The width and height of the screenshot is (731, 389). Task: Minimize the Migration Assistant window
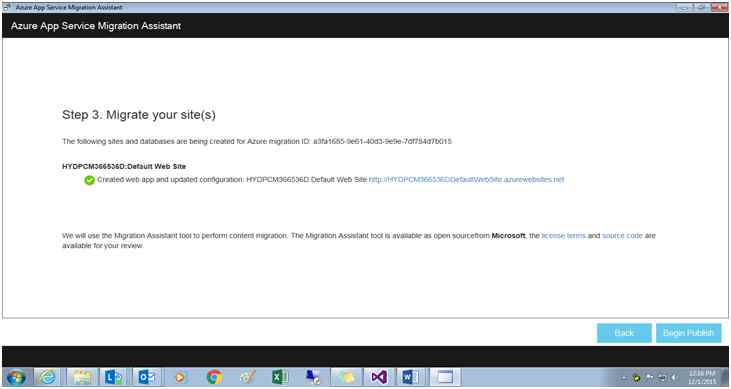tap(683, 7)
